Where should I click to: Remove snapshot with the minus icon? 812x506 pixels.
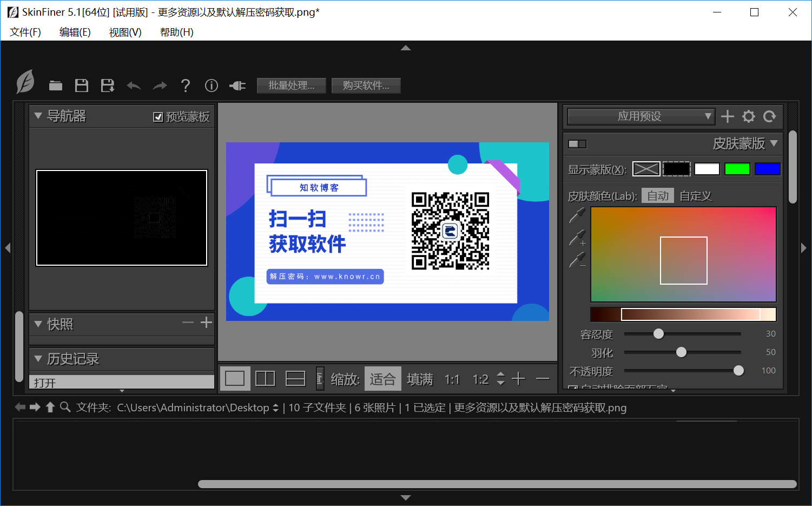point(188,323)
